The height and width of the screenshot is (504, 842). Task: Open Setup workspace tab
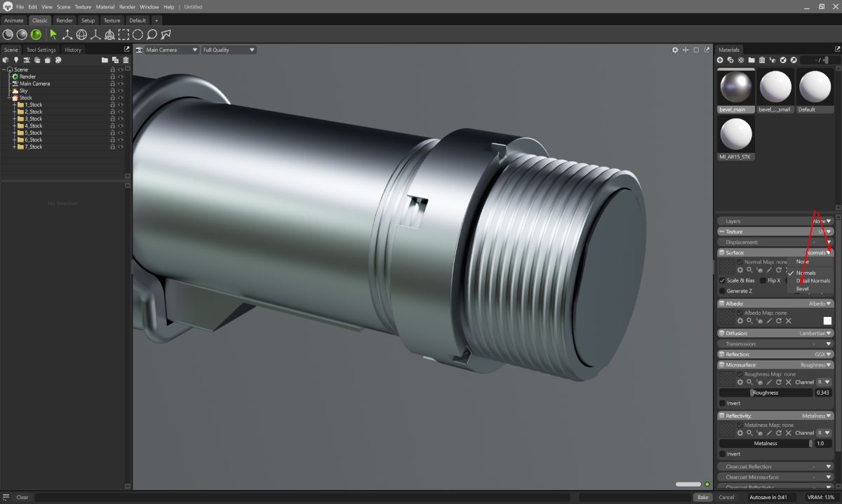88,20
